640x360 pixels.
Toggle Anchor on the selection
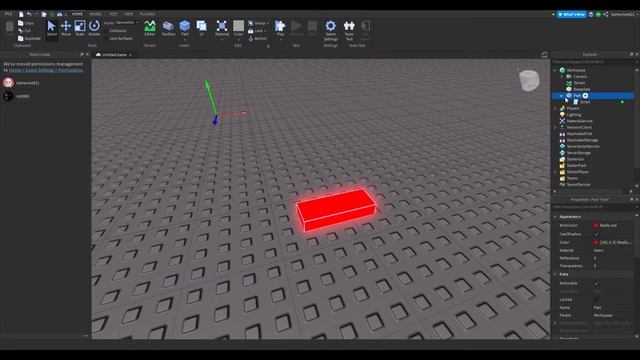pos(258,38)
